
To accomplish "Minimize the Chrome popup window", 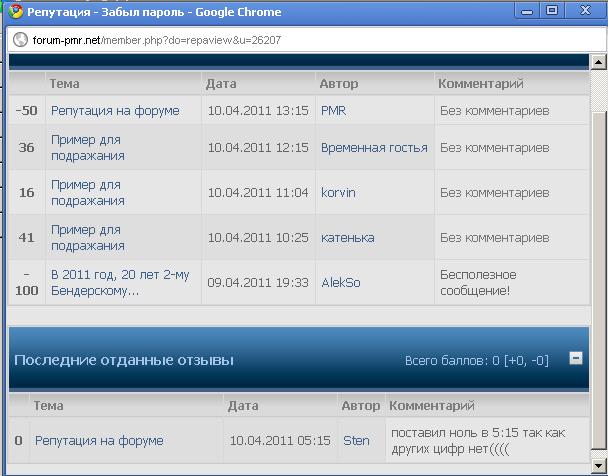I will (527, 11).
